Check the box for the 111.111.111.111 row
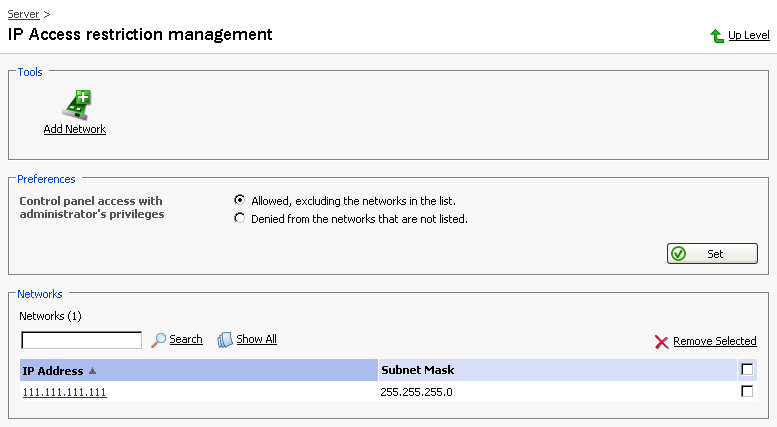777x427 pixels. (x=747, y=392)
